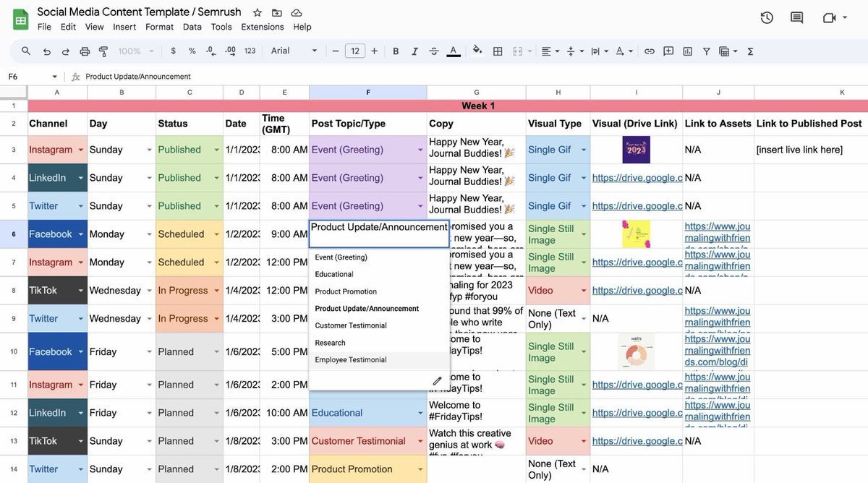
Task: Click the Paint format tool
Action: (x=102, y=51)
